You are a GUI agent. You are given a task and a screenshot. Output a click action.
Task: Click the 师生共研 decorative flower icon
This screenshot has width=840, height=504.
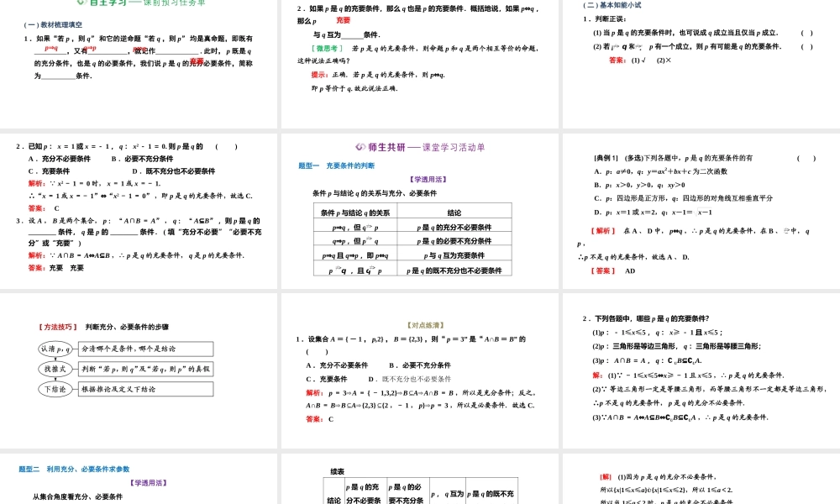360,146
